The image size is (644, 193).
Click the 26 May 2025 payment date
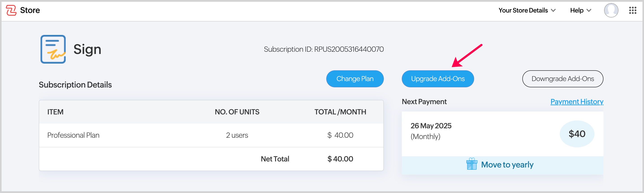coord(431,126)
